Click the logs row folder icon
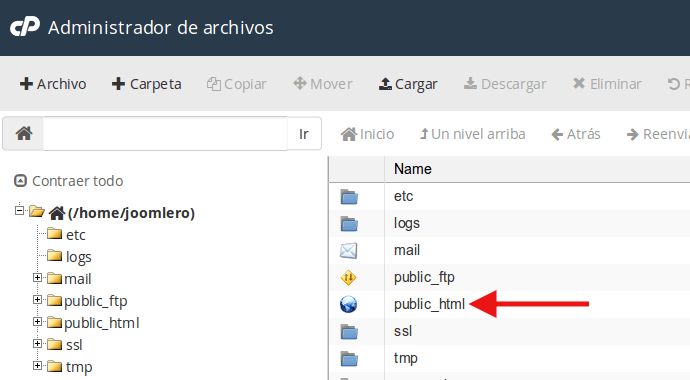Viewport: 690px width, 380px height. pyautogui.click(x=349, y=223)
